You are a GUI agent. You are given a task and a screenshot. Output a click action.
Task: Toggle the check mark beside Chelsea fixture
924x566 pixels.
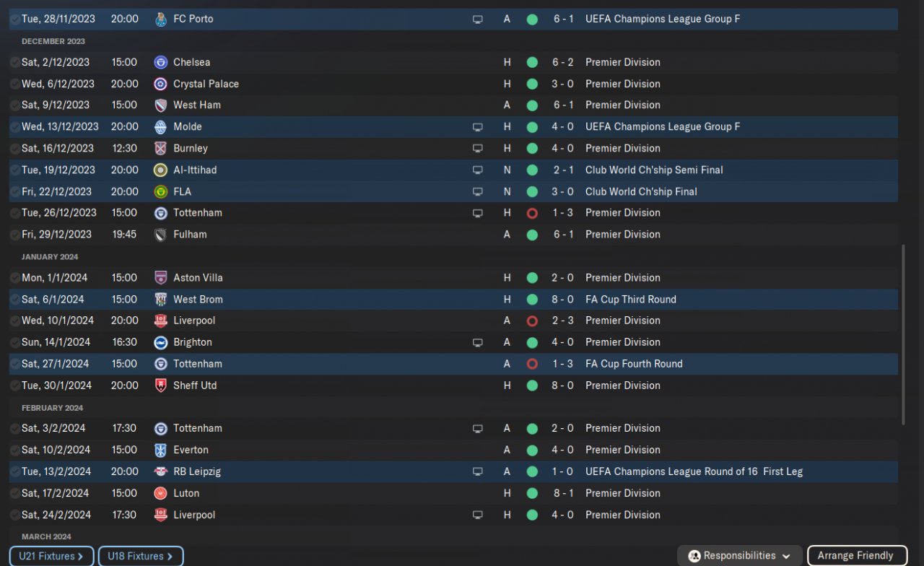[15, 63]
